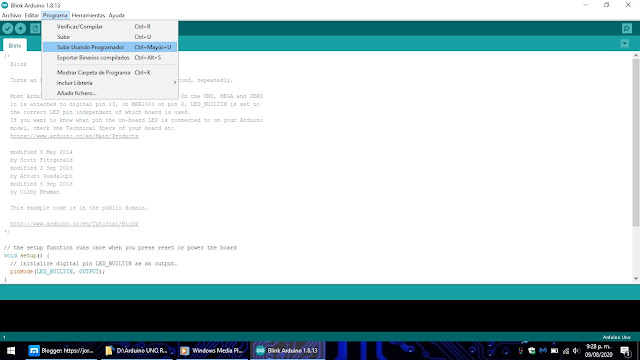Click the Upload arrow toolbar icon

pyautogui.click(x=20, y=28)
